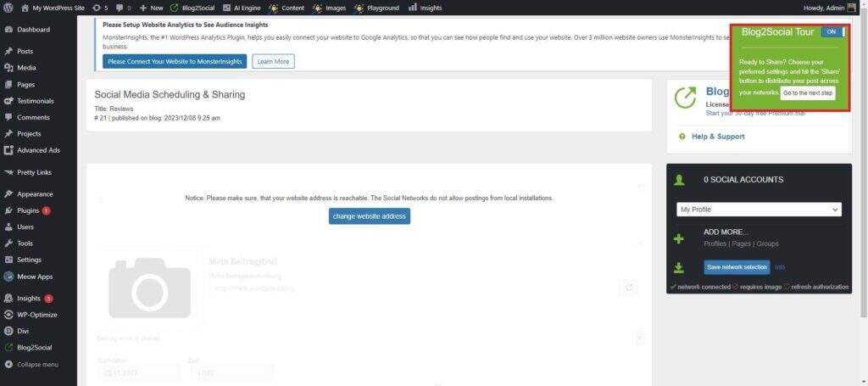This screenshot has height=386, width=868.
Task: Click the Divi icon in sidebar
Action: click(x=8, y=331)
